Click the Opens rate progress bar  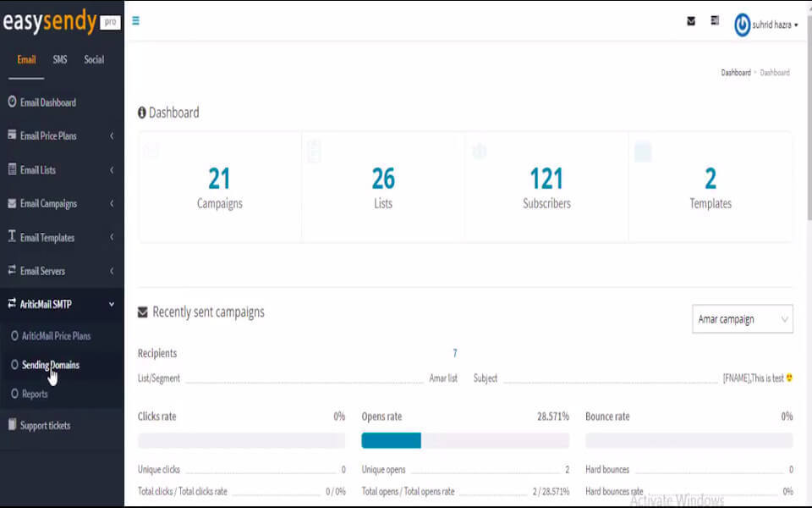click(x=465, y=440)
